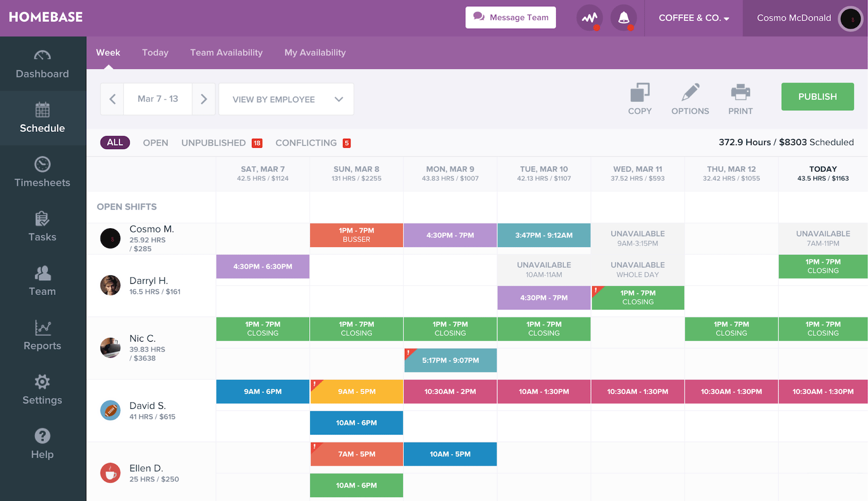The image size is (868, 501).
Task: Switch to the Team Availability tab
Action: click(226, 52)
